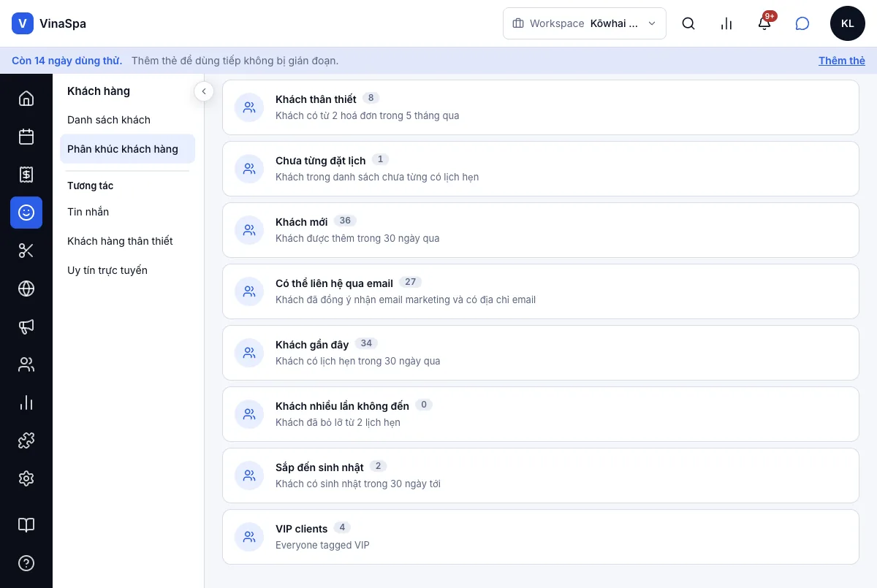Open the Chưa từng đặt lịch segment
The height and width of the screenshot is (588, 877).
coord(541,169)
